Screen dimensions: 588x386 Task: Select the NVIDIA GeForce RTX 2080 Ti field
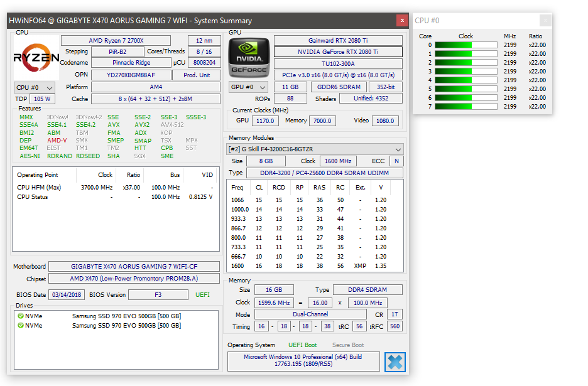(x=338, y=51)
